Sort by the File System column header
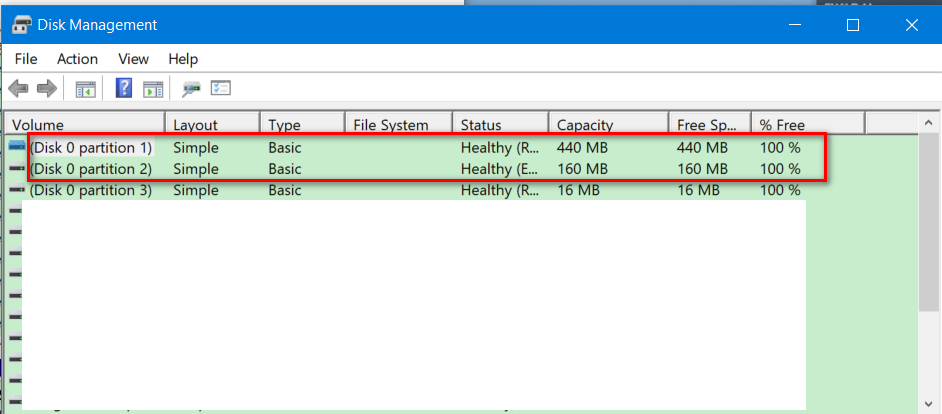Screen dimensions: 942x414 [x=399, y=123]
